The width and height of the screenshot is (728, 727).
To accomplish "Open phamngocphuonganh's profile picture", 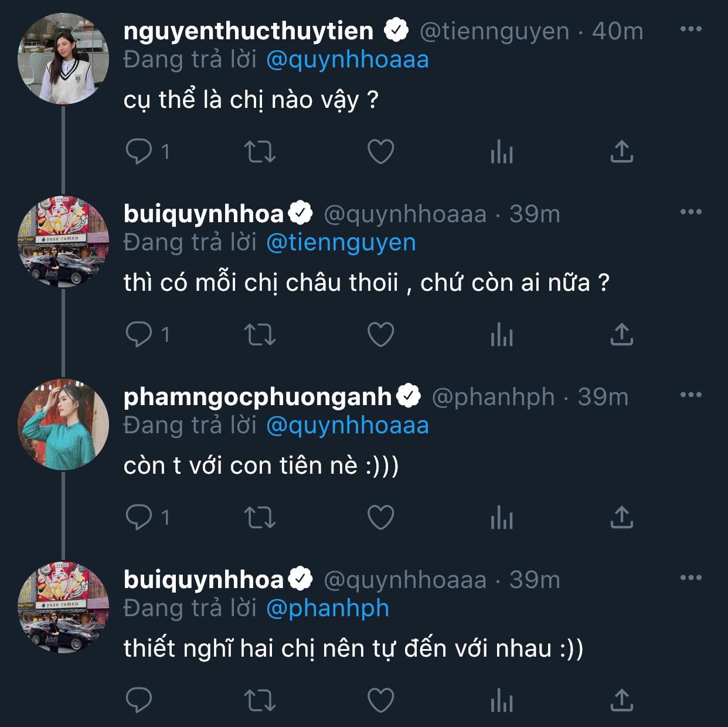I will 63,424.
